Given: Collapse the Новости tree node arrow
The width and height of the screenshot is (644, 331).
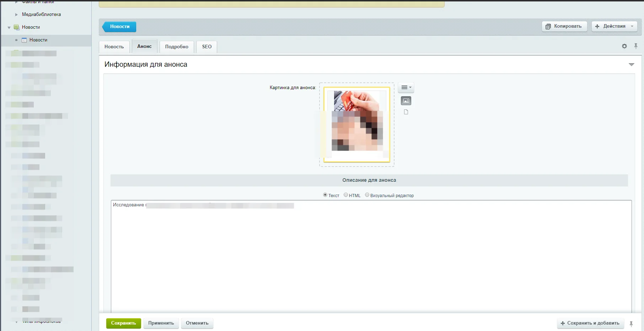Looking at the screenshot, I should pos(9,27).
